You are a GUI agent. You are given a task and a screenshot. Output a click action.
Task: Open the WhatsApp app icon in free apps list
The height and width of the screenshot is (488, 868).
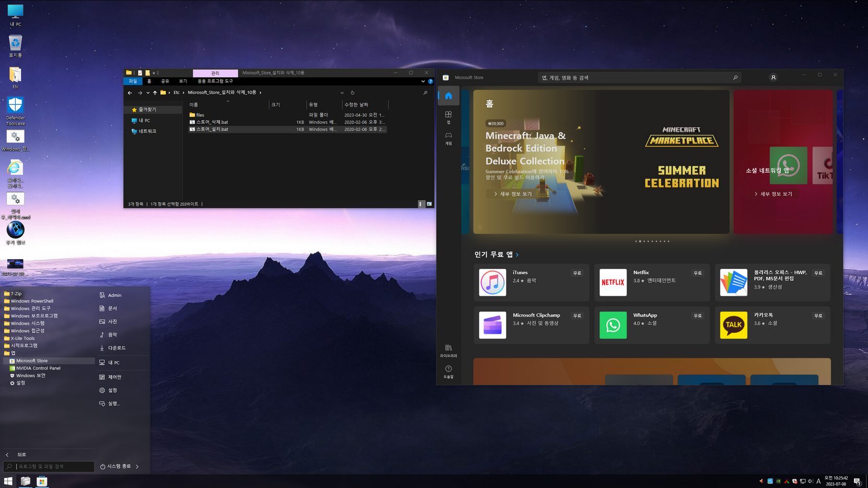click(x=613, y=325)
